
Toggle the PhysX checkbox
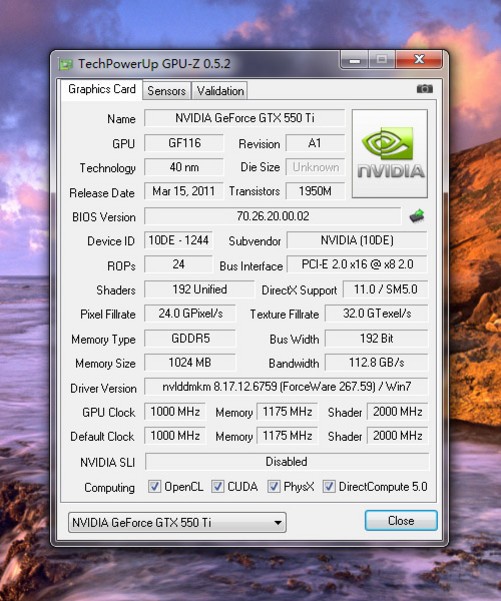pos(273,486)
